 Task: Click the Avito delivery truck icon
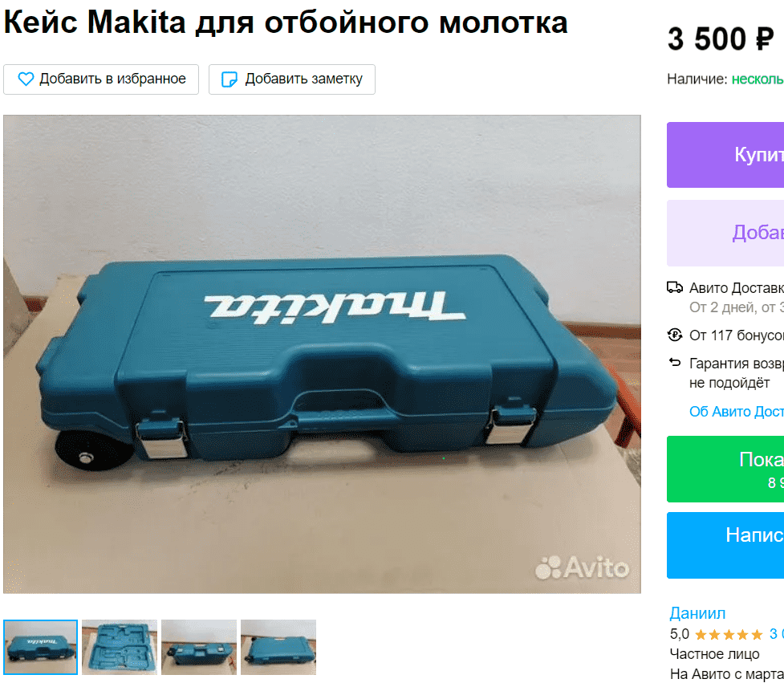(x=675, y=287)
